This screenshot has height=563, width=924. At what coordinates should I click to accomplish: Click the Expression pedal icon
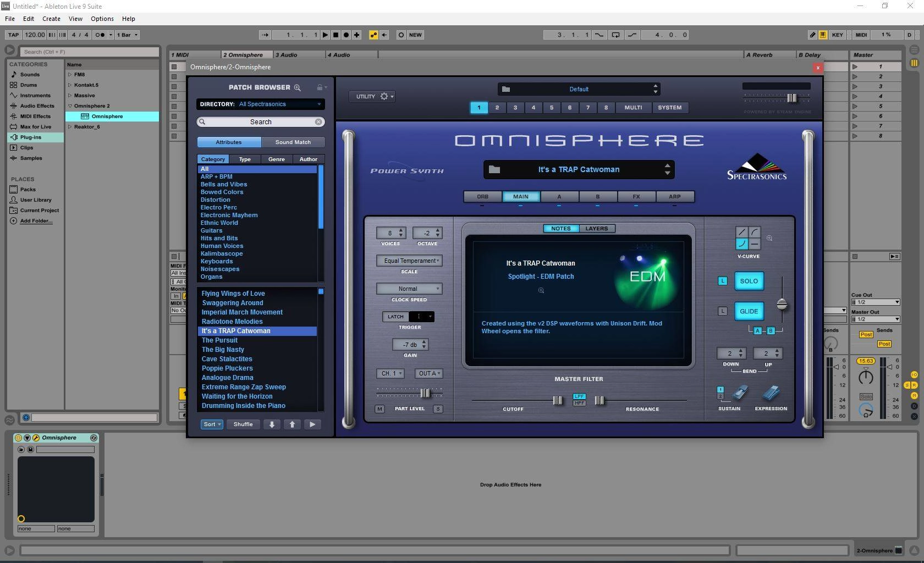coord(771,393)
